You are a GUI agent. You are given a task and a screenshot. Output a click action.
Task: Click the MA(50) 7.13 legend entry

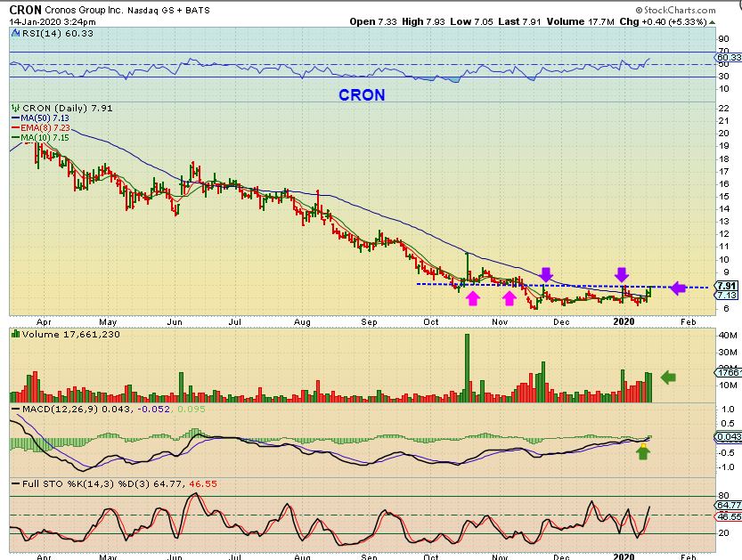coord(45,118)
